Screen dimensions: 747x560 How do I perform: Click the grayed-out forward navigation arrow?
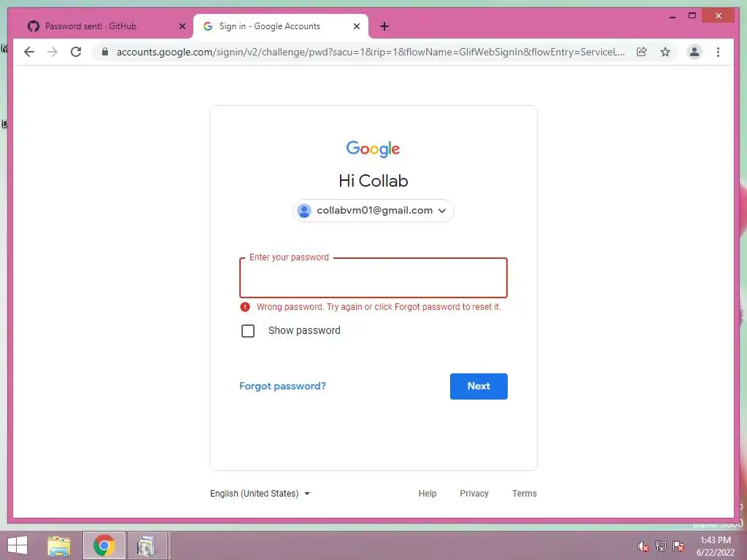pyautogui.click(x=53, y=52)
